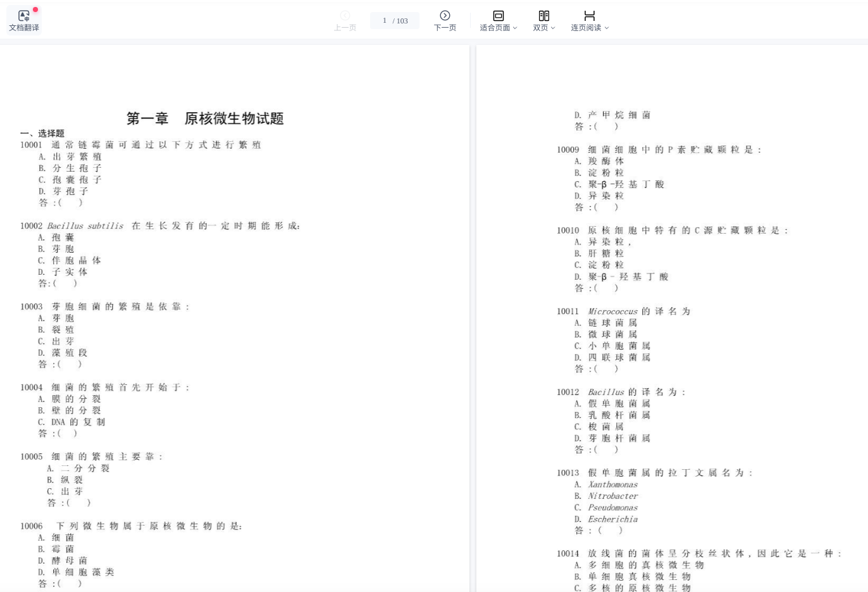Screen dimensions: 868x592
Task: Click the current page number field
Action: pyautogui.click(x=384, y=20)
